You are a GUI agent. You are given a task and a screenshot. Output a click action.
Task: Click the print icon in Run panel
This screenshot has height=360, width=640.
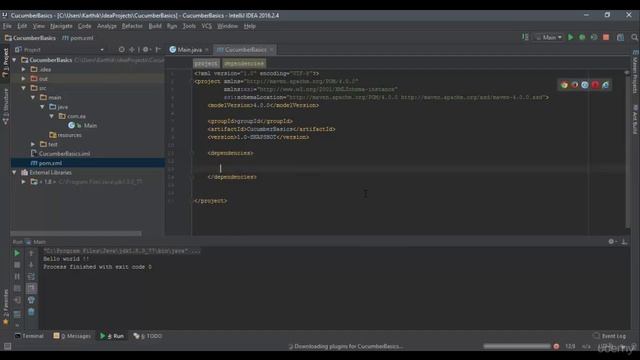[x=31, y=300]
